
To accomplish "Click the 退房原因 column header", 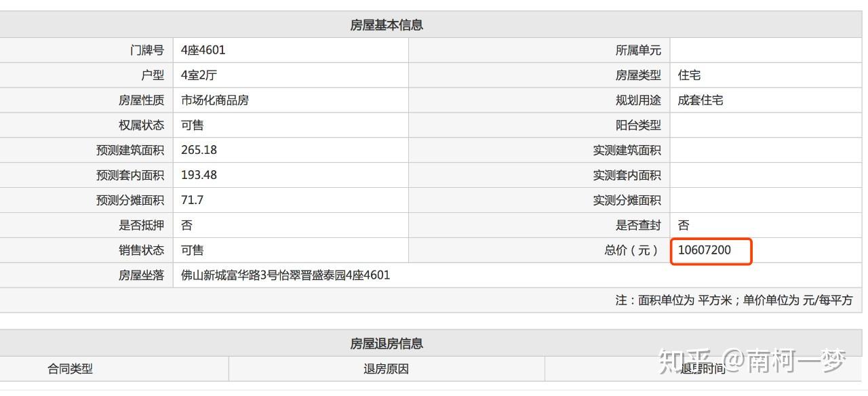I will [386, 369].
